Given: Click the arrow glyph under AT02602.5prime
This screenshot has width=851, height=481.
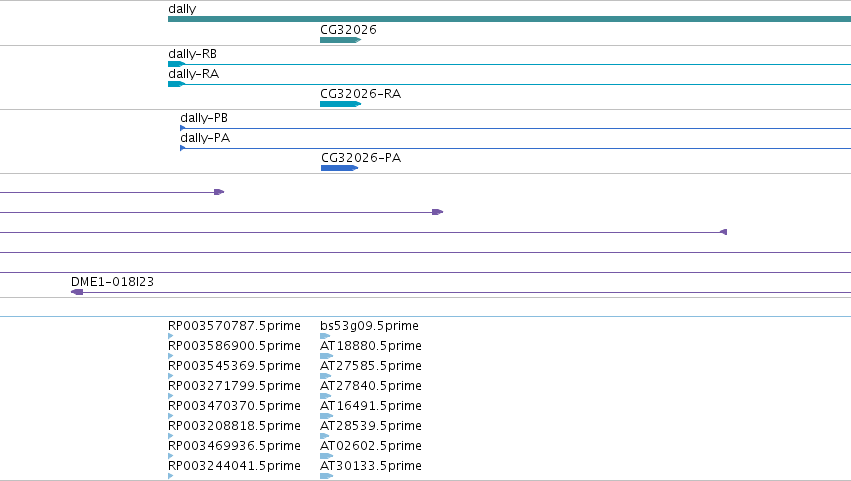Looking at the screenshot, I should (326, 456).
